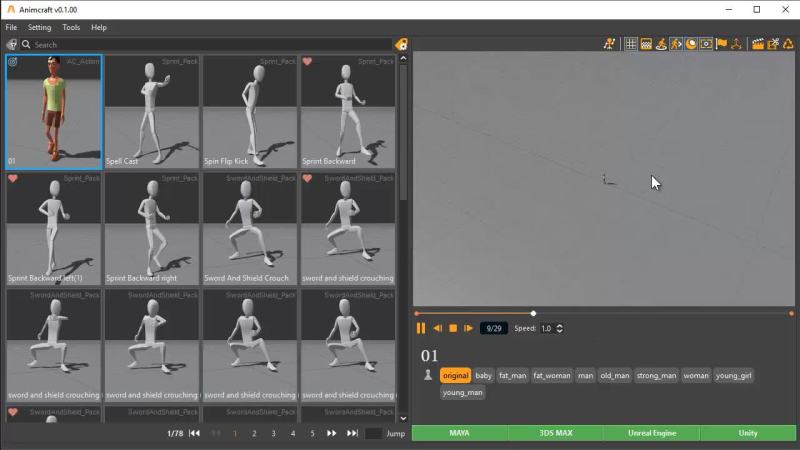The width and height of the screenshot is (800, 450).
Task: Click the skeleton character icon in the viewport toolbar
Action: [x=609, y=44]
